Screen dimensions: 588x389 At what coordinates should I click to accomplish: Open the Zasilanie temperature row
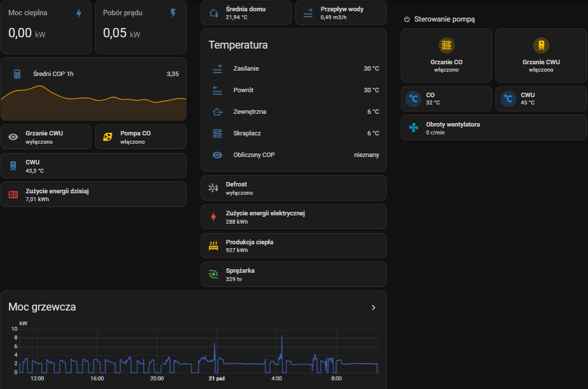coord(293,69)
